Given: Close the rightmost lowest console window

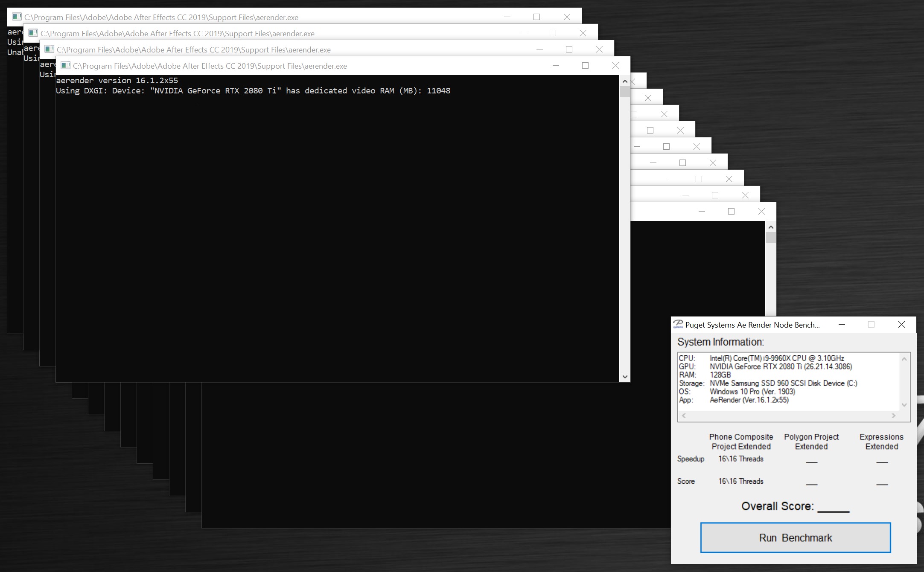Looking at the screenshot, I should (x=761, y=212).
